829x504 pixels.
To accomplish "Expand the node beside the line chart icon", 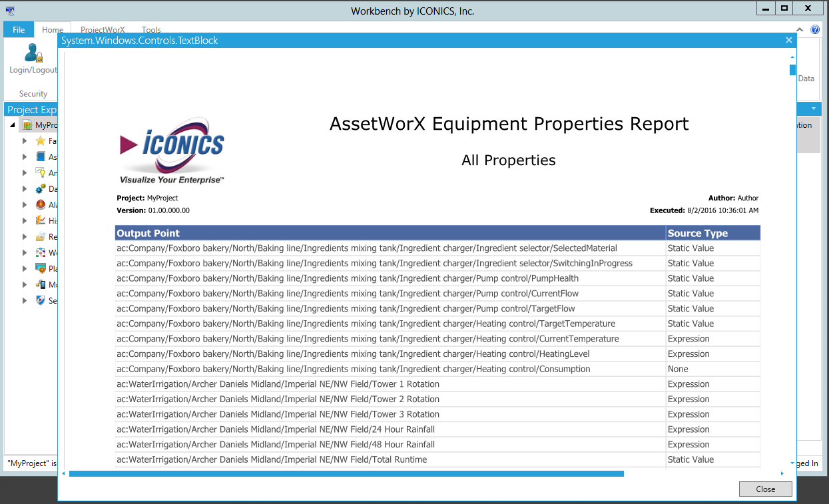I will pos(25,221).
